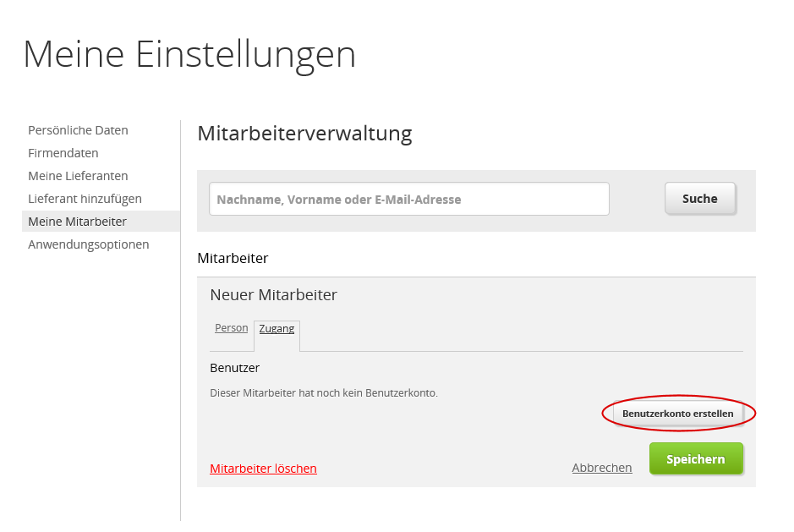Screen dimensions: 794x532
Task: Click the Neuer Mitarbeiter panel heading
Action: point(273,295)
